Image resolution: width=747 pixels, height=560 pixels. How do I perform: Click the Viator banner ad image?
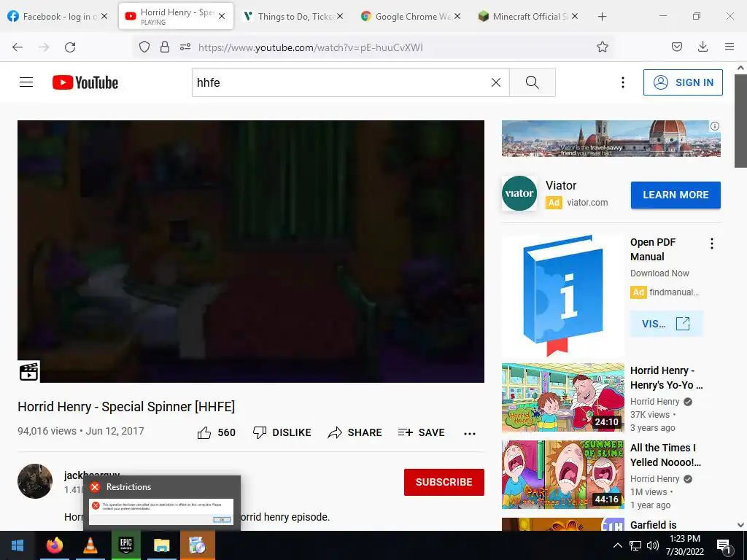point(611,138)
